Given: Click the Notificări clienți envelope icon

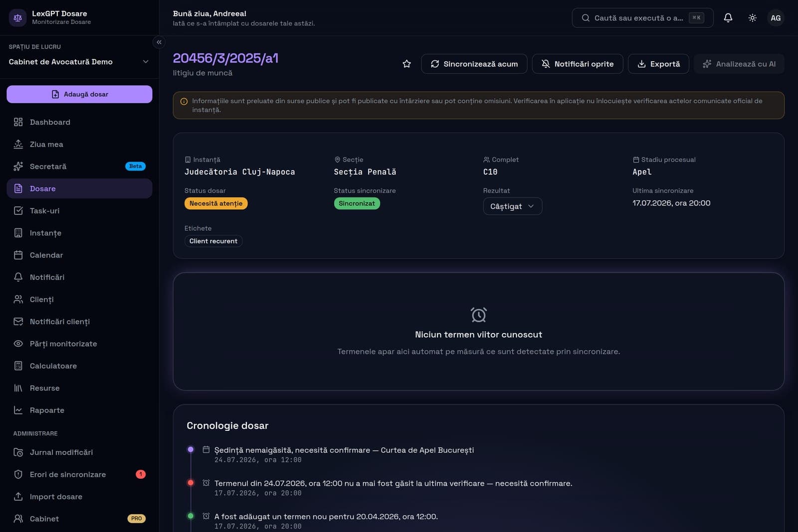Looking at the screenshot, I should (x=18, y=322).
